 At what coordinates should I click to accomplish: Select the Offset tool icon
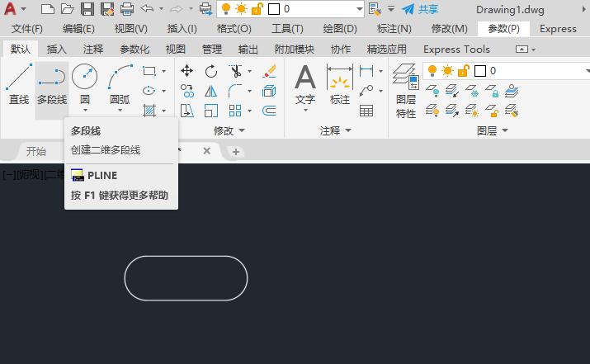point(269,111)
